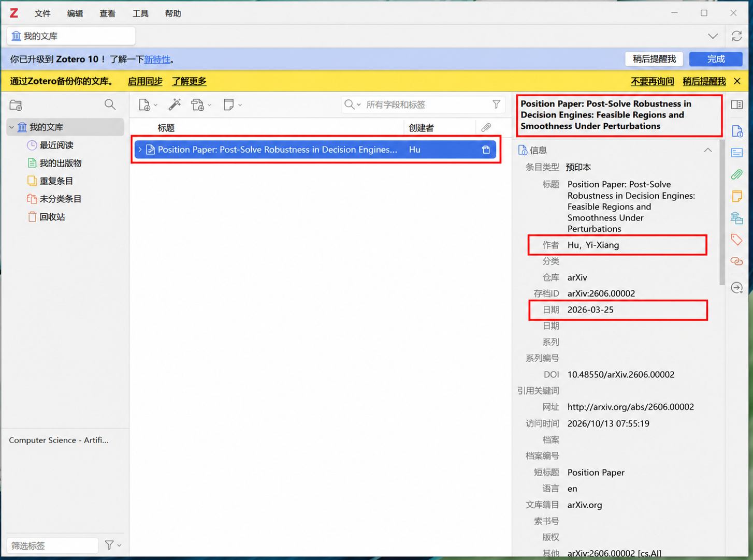Expand the Position Paper item row

[x=140, y=150]
